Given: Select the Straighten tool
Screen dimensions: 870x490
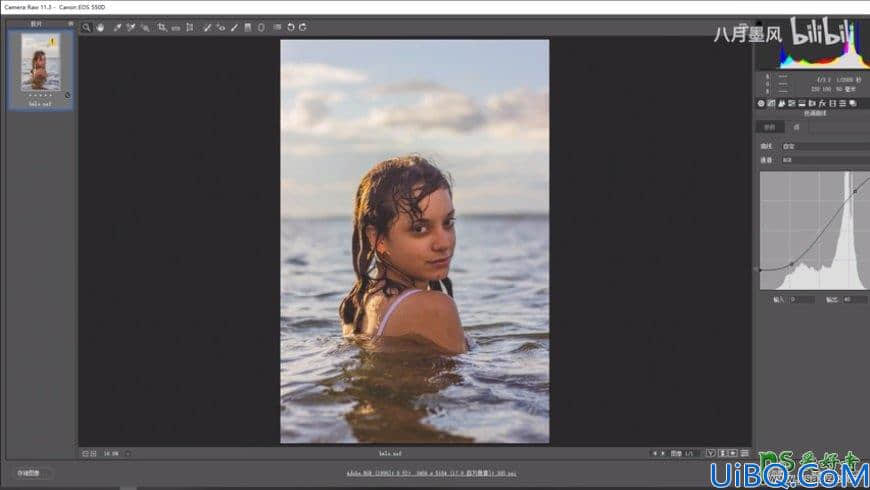Looking at the screenshot, I should [176, 28].
